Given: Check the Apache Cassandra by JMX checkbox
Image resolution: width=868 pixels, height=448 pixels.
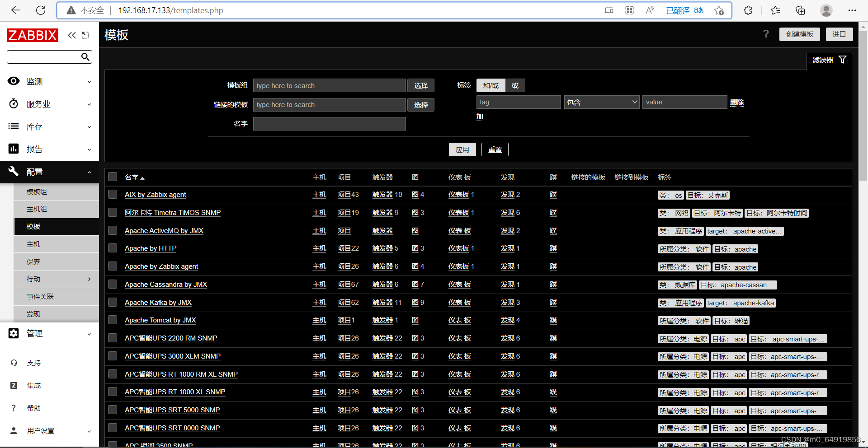Looking at the screenshot, I should (x=113, y=284).
